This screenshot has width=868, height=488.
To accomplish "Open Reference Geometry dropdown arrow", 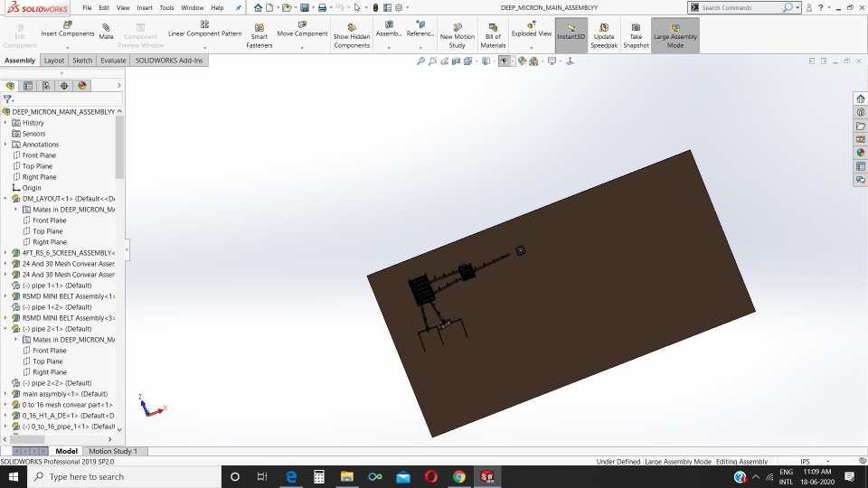I will [420, 48].
